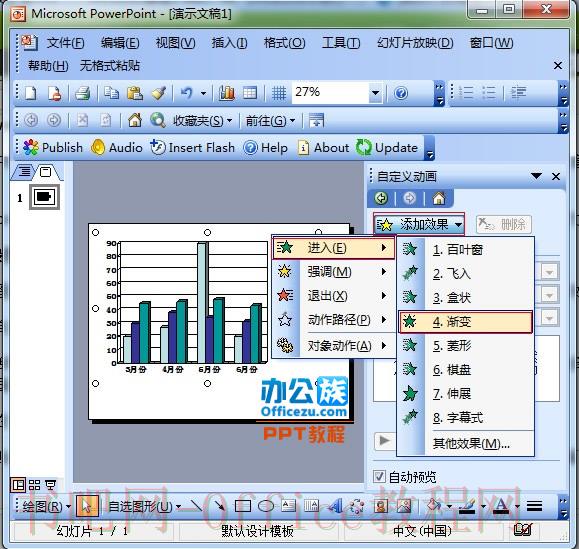
Task: Close the 自定义动画 task pane
Action: pyautogui.click(x=556, y=176)
